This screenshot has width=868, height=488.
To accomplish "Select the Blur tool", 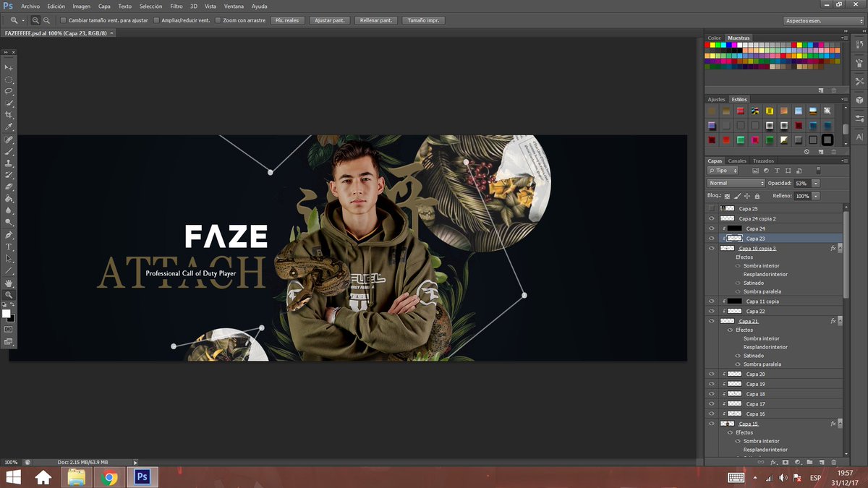I will click(x=9, y=210).
